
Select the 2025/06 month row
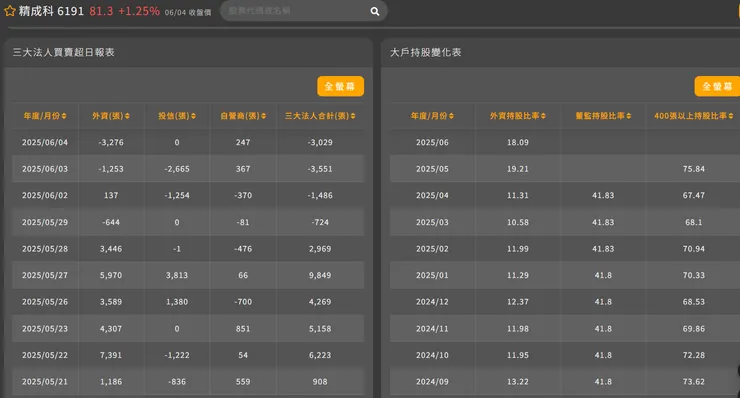click(565, 142)
